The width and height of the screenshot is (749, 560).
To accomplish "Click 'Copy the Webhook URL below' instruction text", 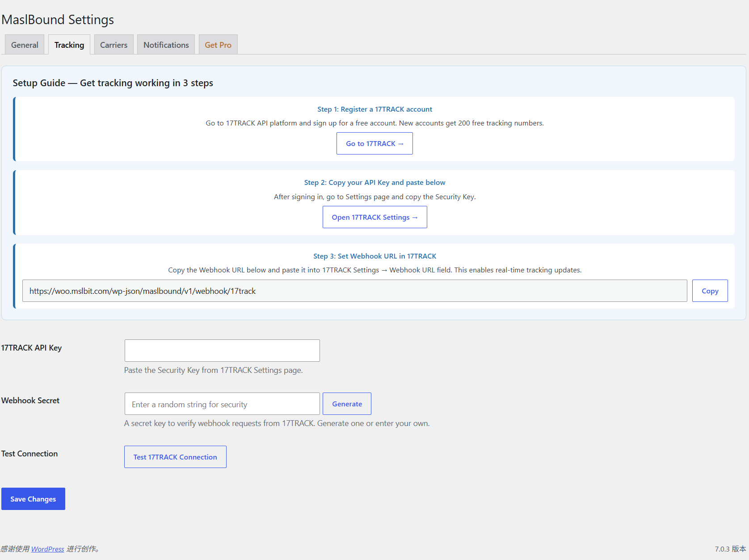I will point(374,270).
